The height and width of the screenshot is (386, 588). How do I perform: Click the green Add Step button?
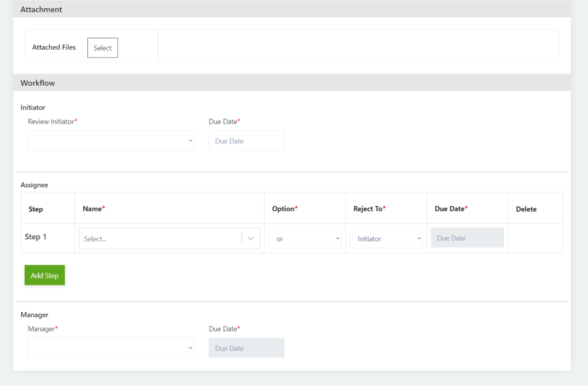44,275
